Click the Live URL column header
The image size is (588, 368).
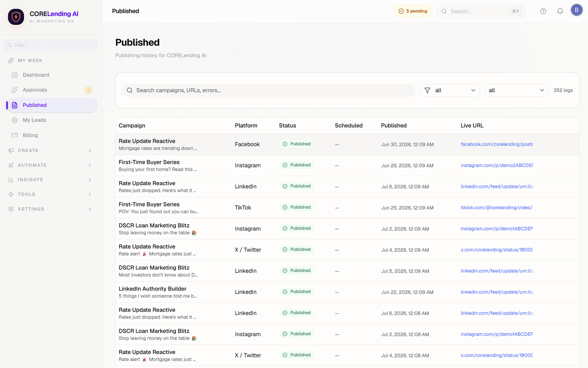(472, 125)
